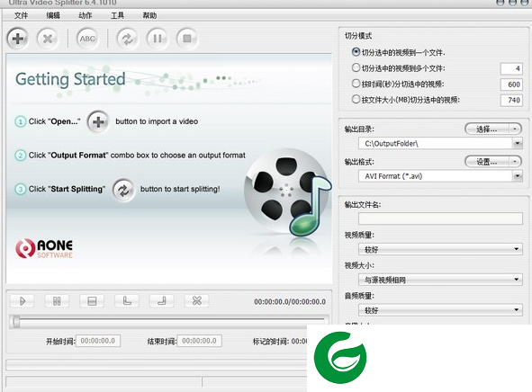Click the 标记的时间 label
Image resolution: width=532 pixels, height=392 pixels.
pyautogui.click(x=271, y=342)
